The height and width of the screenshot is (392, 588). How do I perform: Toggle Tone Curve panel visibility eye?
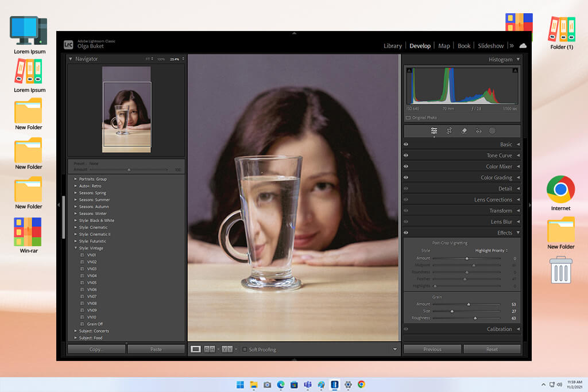[x=406, y=156]
